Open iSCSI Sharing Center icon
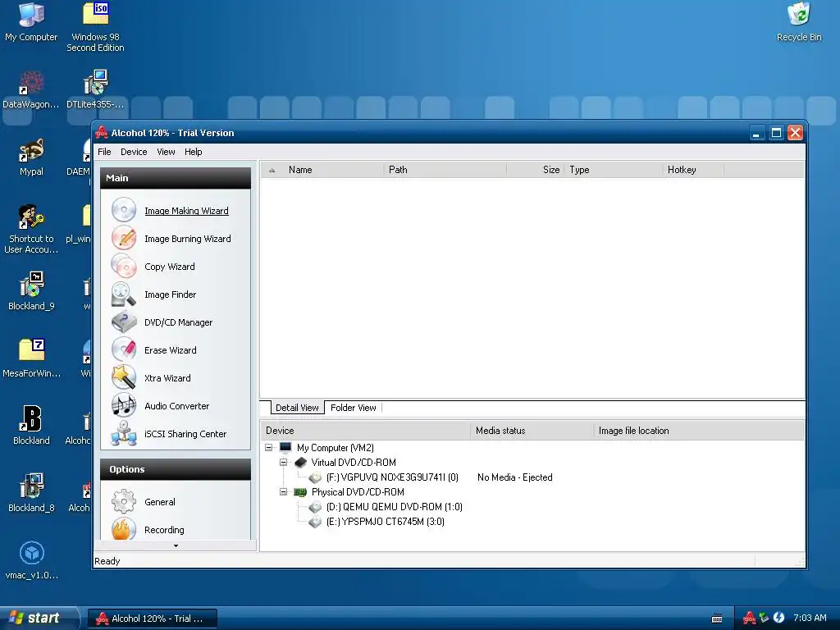Image resolution: width=840 pixels, height=630 pixels. coord(124,433)
